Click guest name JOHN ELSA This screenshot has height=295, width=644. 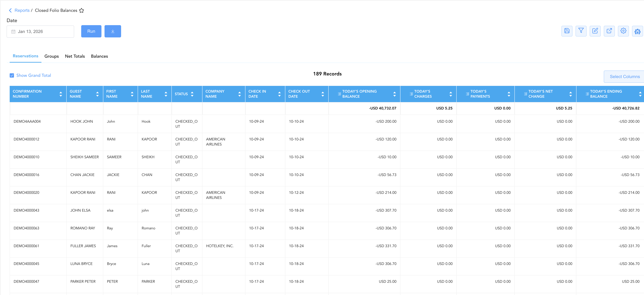click(80, 210)
